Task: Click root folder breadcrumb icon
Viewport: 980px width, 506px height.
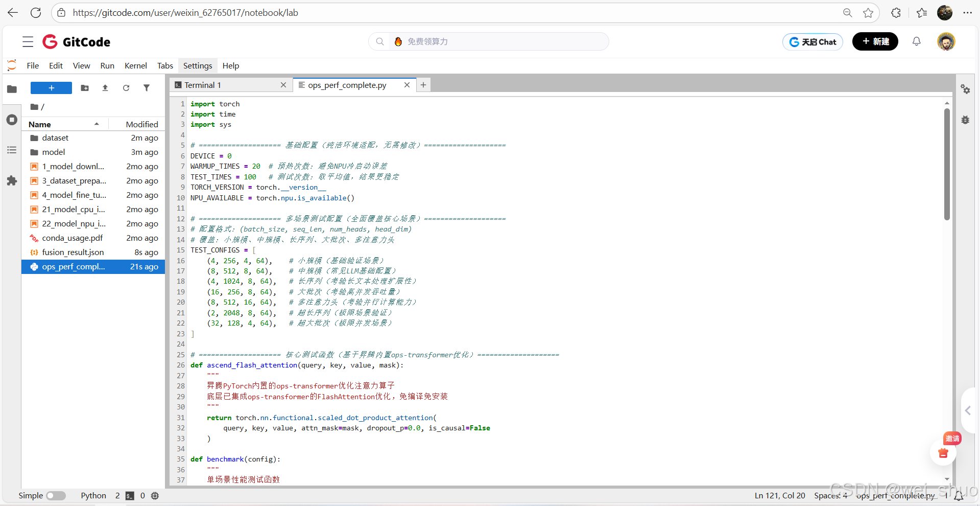Action: (x=35, y=107)
